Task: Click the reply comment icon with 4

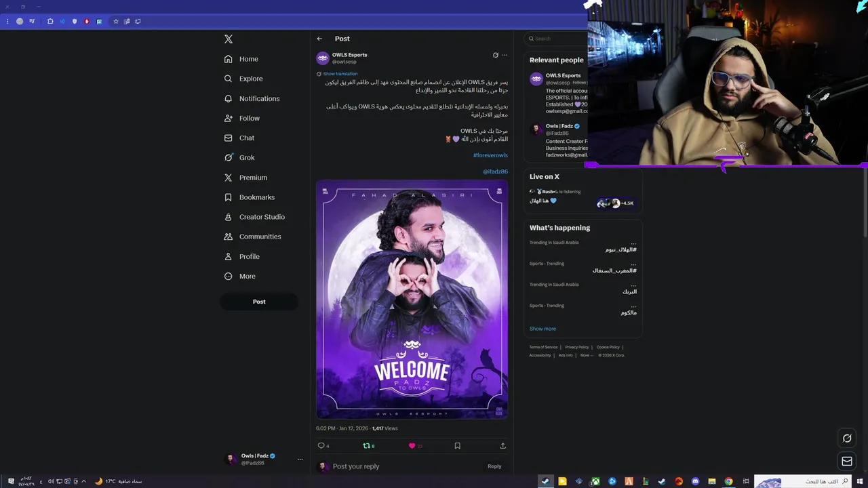Action: click(x=323, y=445)
